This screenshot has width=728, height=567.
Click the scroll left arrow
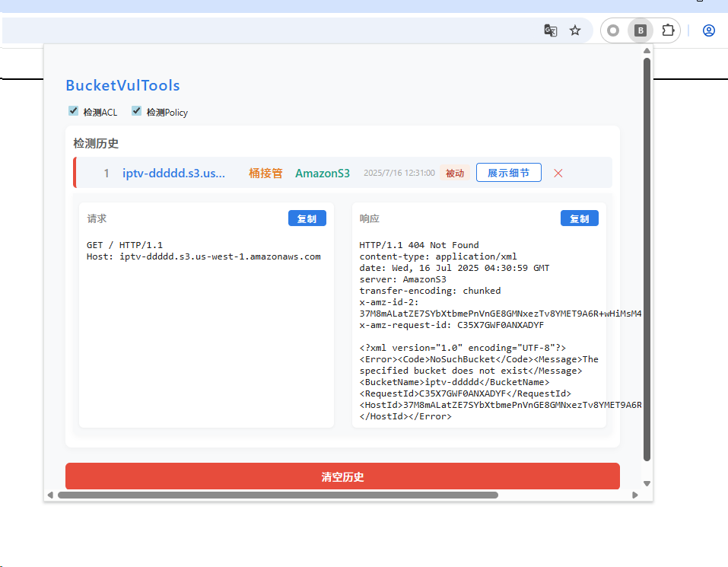pos(50,495)
